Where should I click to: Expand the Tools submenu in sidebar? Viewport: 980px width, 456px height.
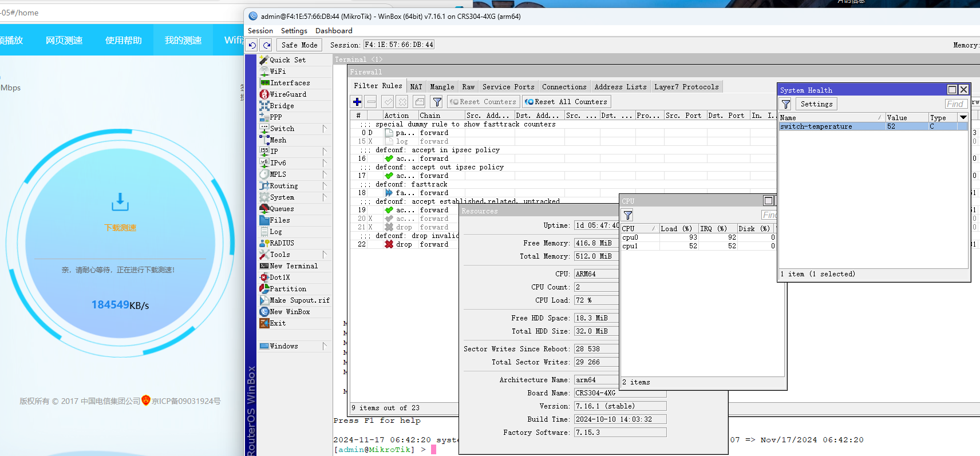coord(324,255)
